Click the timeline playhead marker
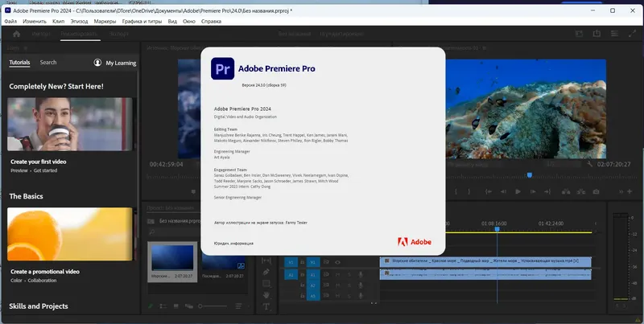 (497, 229)
